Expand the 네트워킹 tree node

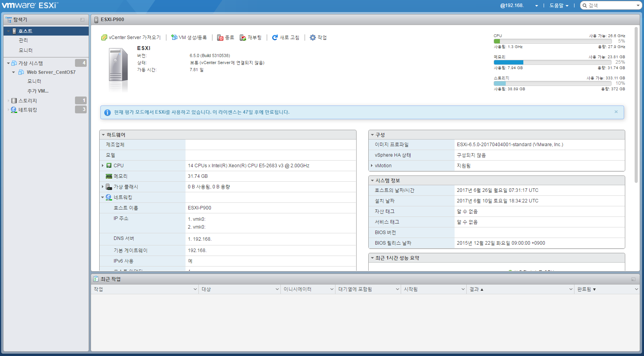point(8,110)
